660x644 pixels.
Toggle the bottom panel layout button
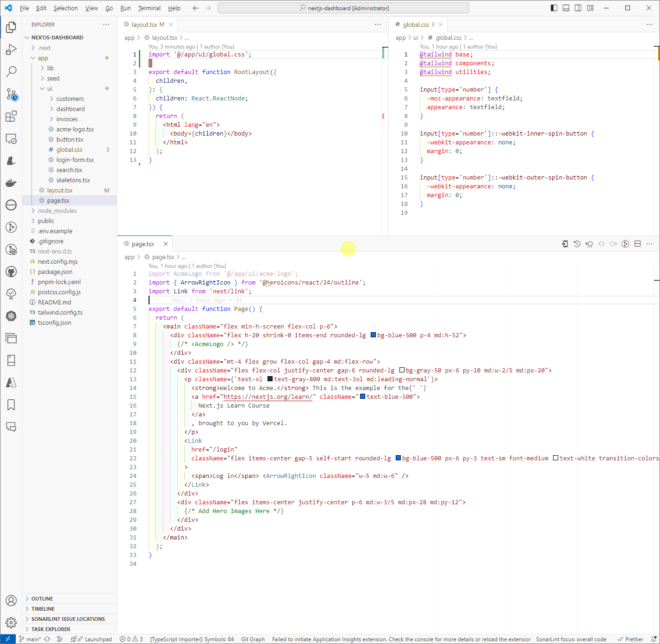pos(566,8)
